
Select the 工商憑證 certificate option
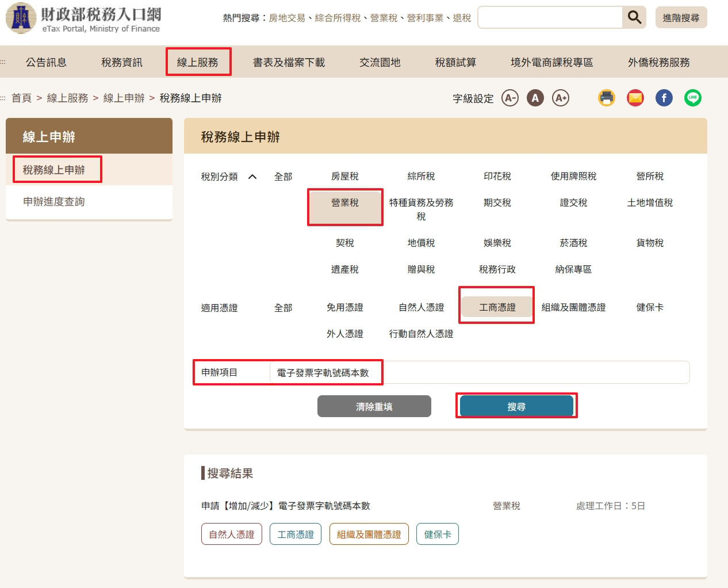[x=496, y=307]
